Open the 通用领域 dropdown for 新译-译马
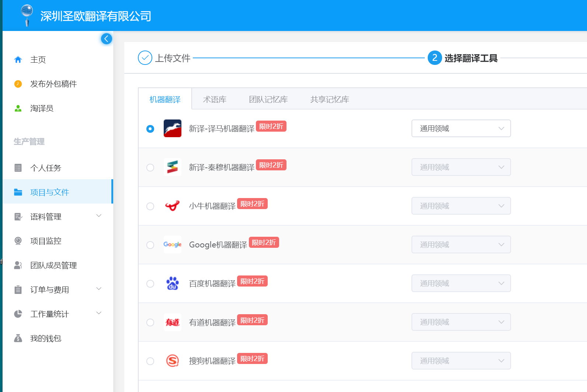The width and height of the screenshot is (587, 392). [461, 128]
